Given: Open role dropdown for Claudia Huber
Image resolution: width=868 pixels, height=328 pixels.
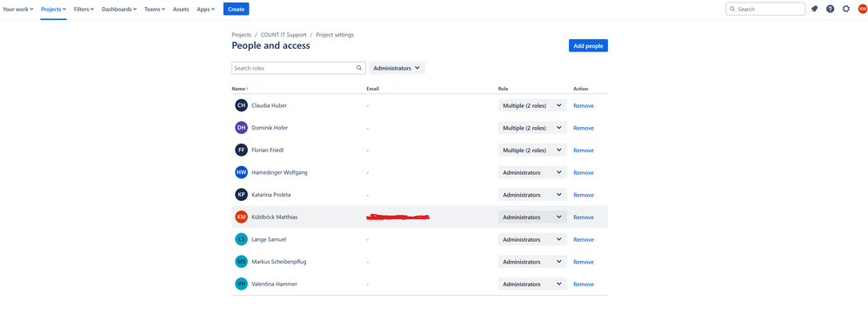Looking at the screenshot, I should click(532, 105).
